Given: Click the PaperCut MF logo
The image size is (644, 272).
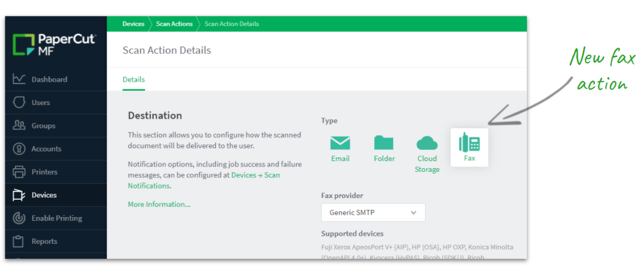Looking at the screenshot, I should 54,45.
